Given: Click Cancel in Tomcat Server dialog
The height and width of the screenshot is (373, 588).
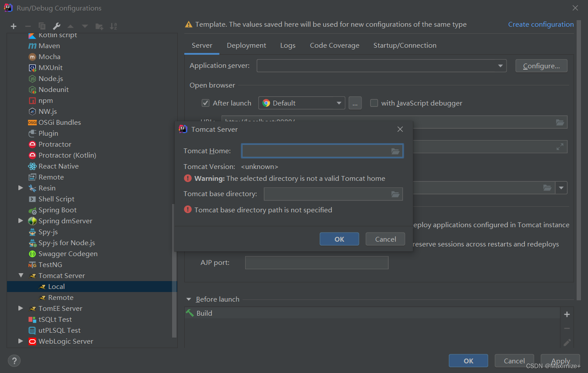Looking at the screenshot, I should [385, 239].
